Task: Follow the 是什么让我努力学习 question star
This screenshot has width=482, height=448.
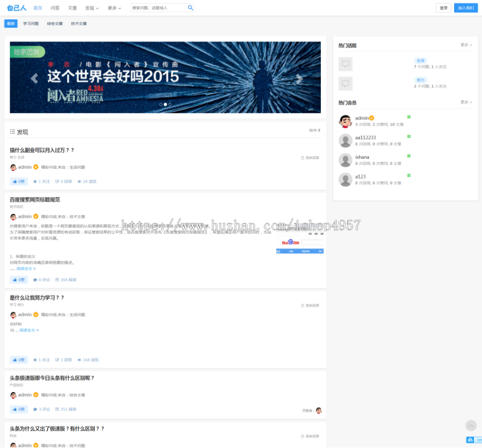Action: point(41,360)
